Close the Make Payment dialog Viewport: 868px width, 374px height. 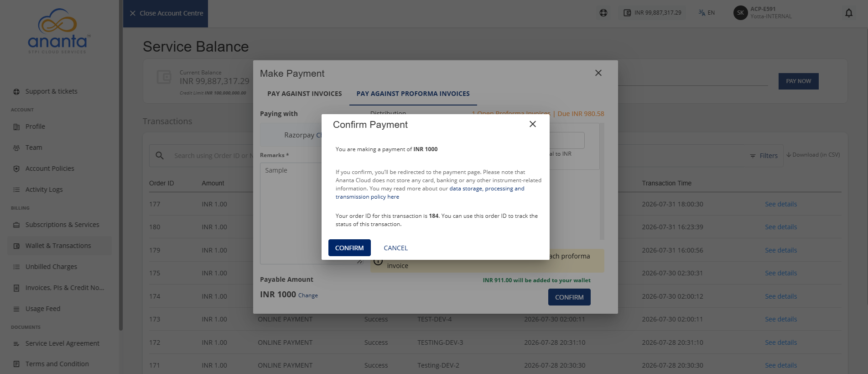tap(598, 73)
